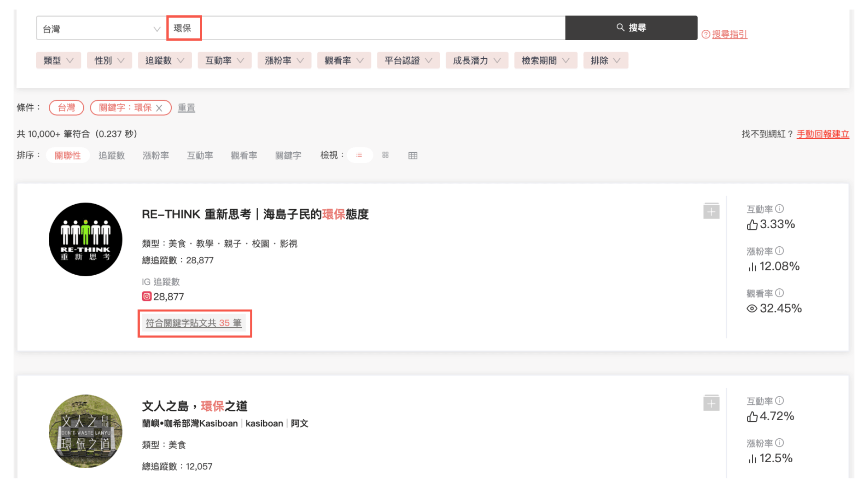Add RE-THINK to collection with plus icon
The image size is (868, 488).
tap(711, 211)
